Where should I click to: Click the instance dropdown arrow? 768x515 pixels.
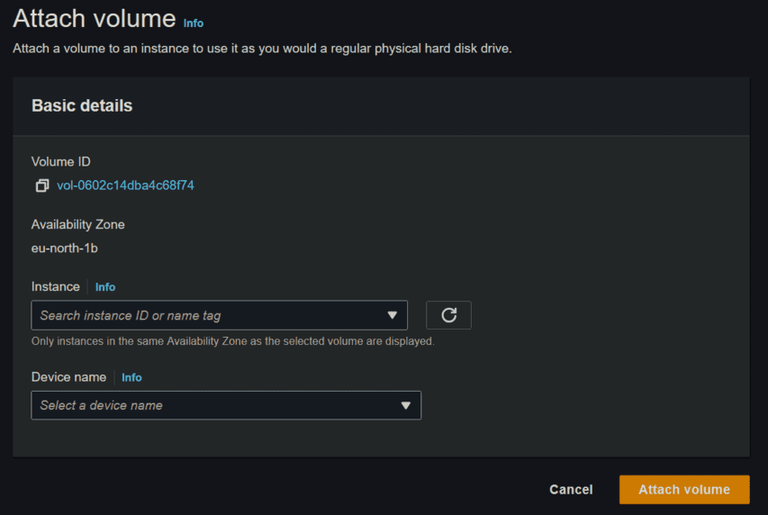pos(392,316)
